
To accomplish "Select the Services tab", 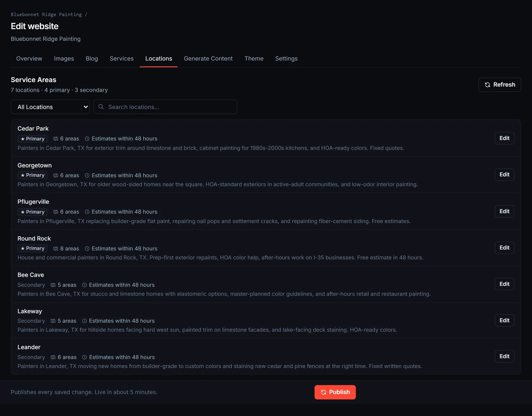I will click(x=121, y=58).
